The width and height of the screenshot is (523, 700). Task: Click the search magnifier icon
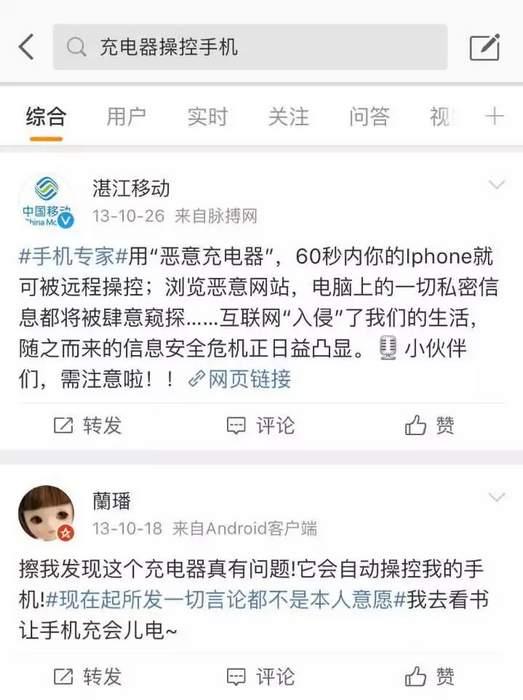click(x=76, y=46)
